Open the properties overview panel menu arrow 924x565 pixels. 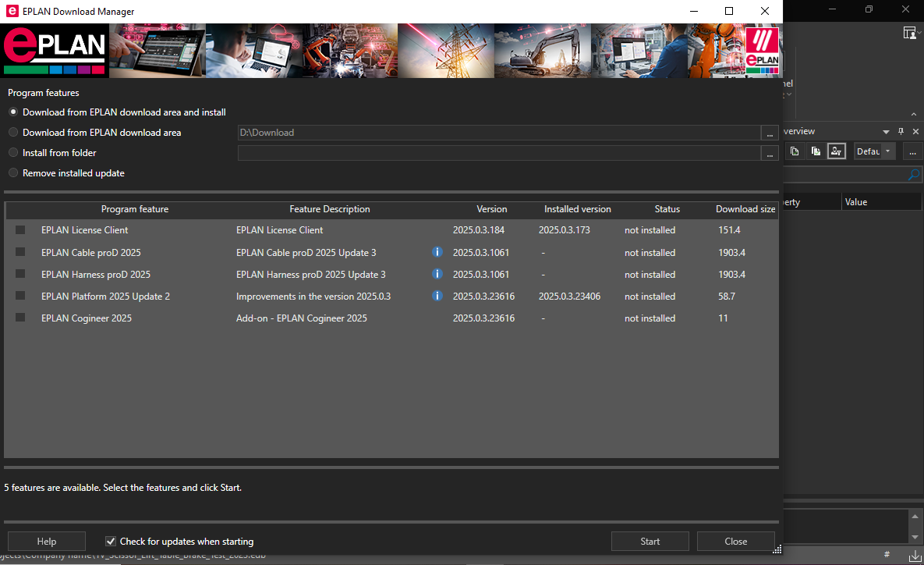886,132
